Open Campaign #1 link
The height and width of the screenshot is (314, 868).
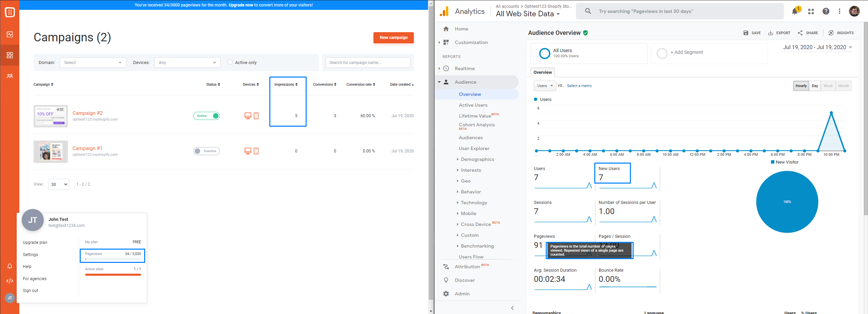(87, 148)
